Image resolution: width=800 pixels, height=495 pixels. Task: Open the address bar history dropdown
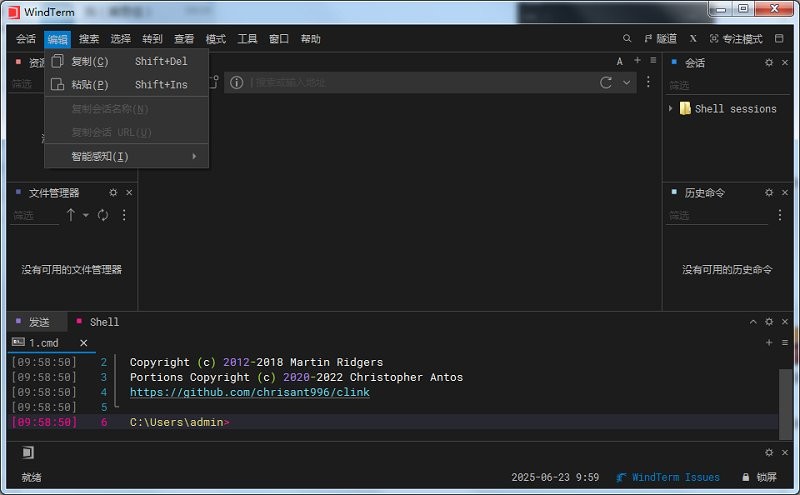[627, 82]
